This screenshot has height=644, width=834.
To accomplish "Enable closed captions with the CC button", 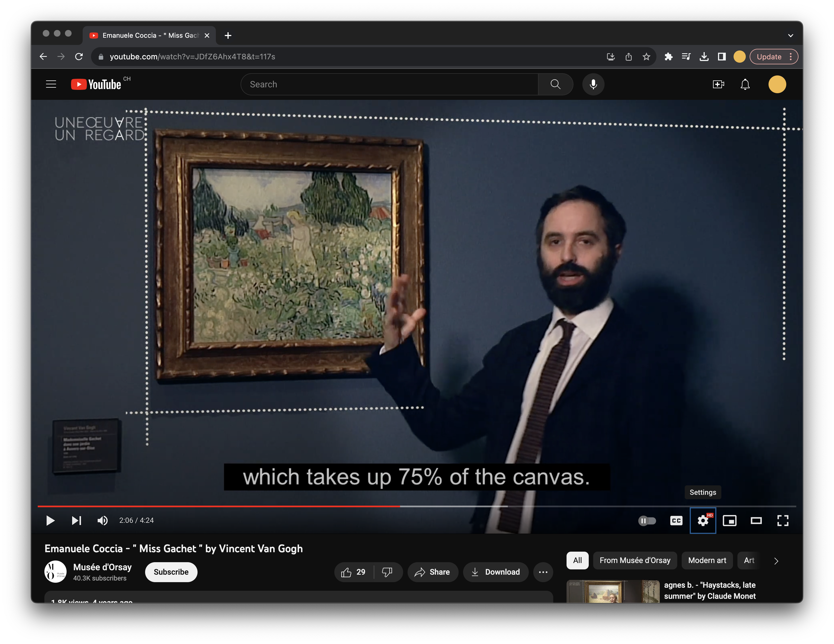I will coord(676,520).
